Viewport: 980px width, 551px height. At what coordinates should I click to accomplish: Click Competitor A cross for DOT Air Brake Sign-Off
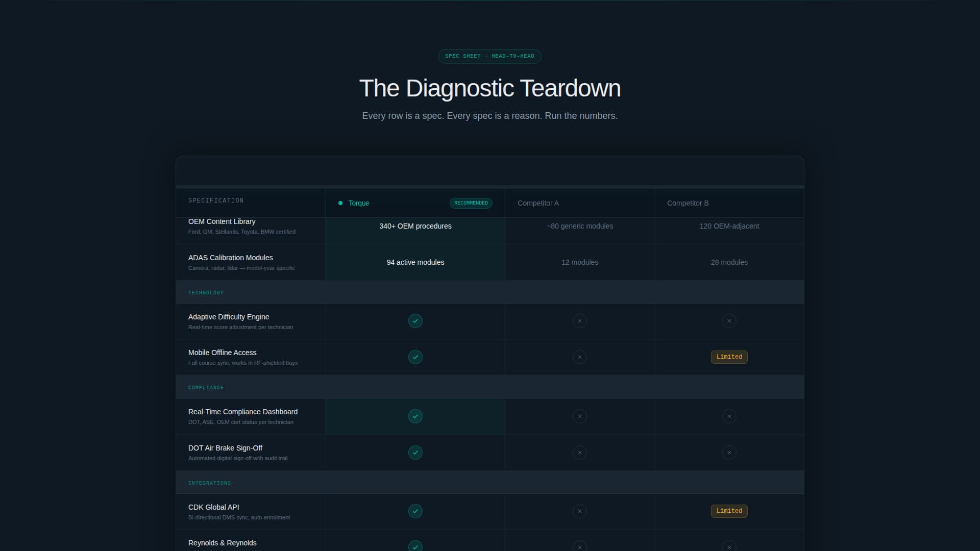tap(580, 453)
